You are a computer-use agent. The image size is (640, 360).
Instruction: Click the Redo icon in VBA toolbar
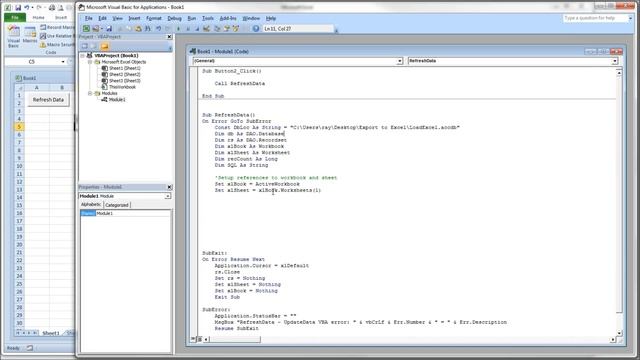(x=168, y=29)
